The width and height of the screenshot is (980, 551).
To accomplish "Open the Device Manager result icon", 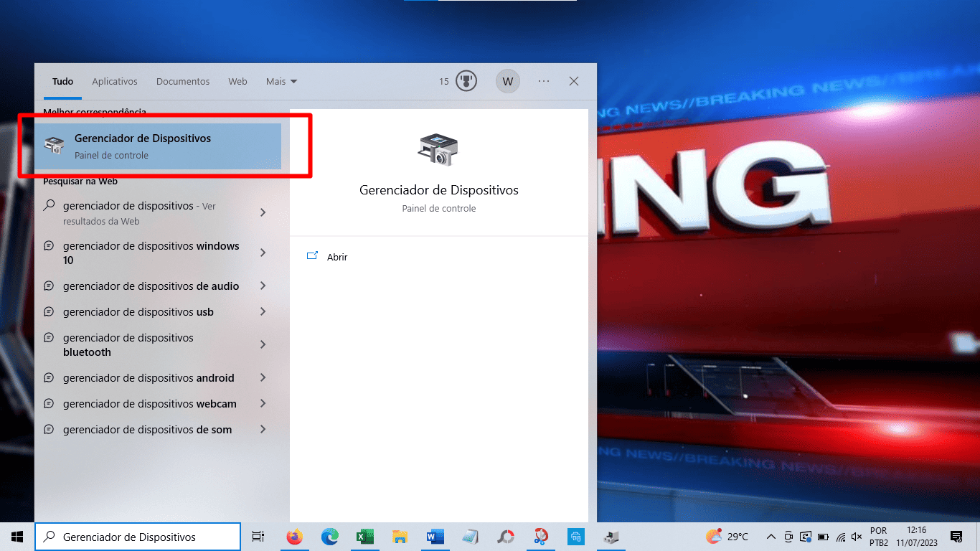I will click(x=54, y=143).
